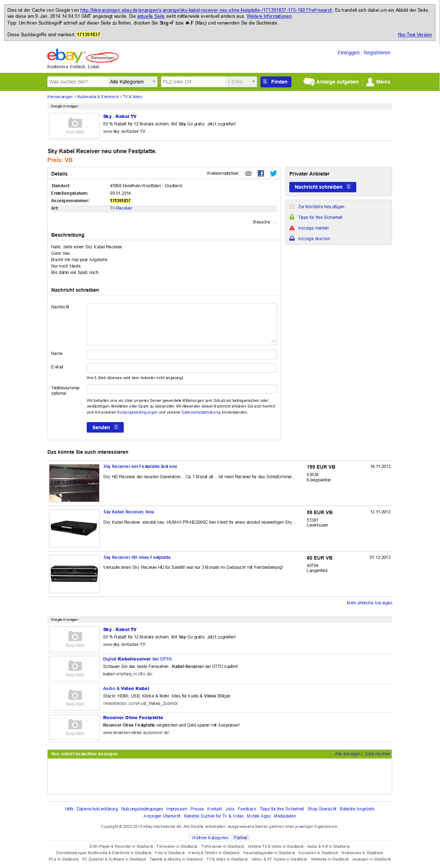Click the Meins user profile icon

(370, 82)
